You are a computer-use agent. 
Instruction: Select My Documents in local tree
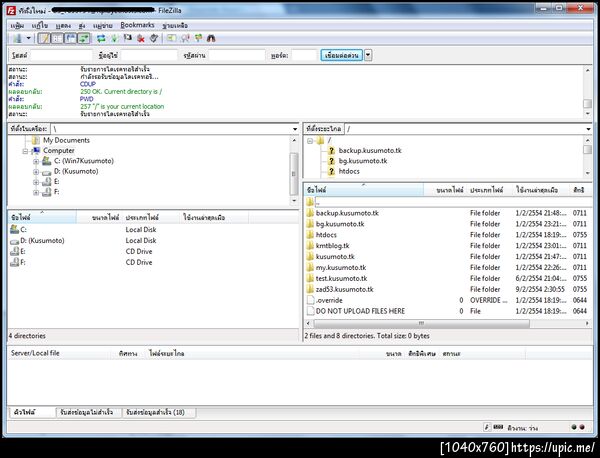(66, 140)
